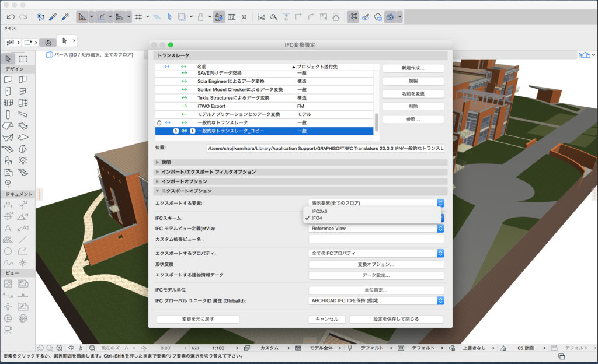Click the Redo arrow in the toolbar
This screenshot has width=598, height=364.
[x=23, y=17]
